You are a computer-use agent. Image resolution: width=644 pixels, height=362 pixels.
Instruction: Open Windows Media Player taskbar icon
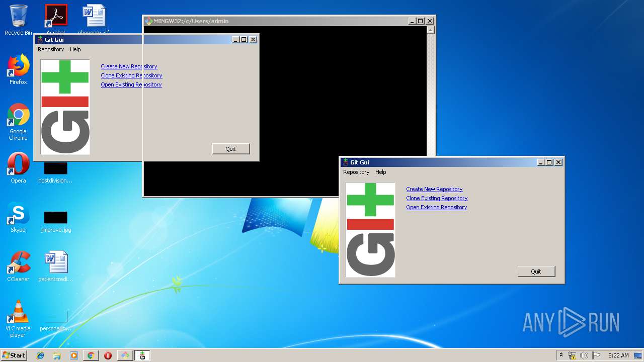(74, 355)
